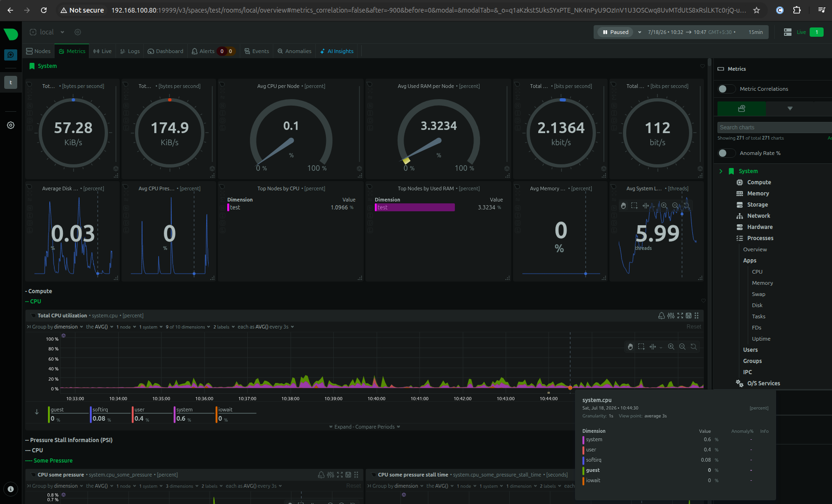Click the save icon on Total CPU utilization chart

[689, 316]
